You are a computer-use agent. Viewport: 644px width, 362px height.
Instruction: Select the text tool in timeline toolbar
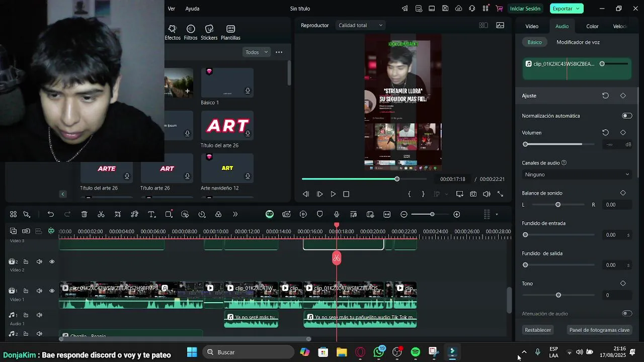coord(151,214)
